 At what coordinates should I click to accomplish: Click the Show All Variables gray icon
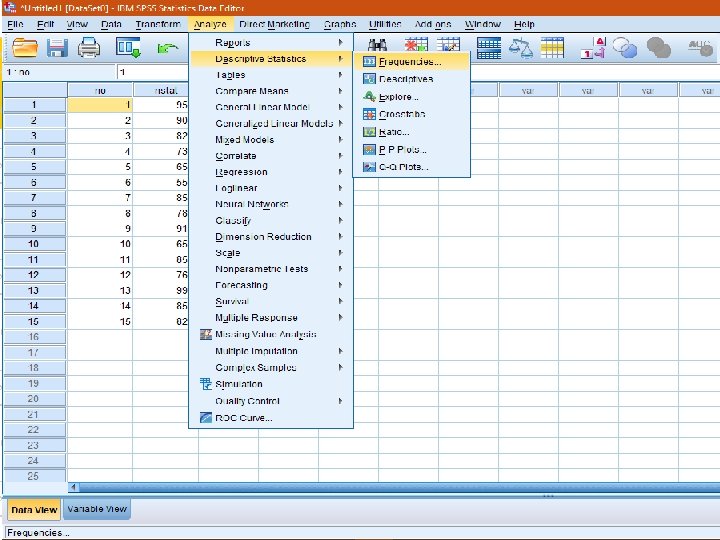[x=658, y=48]
